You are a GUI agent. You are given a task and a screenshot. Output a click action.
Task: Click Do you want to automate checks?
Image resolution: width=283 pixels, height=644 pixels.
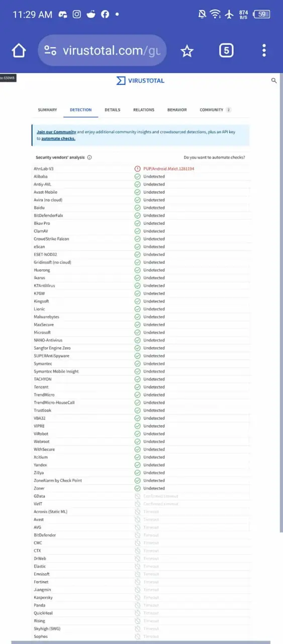point(214,157)
